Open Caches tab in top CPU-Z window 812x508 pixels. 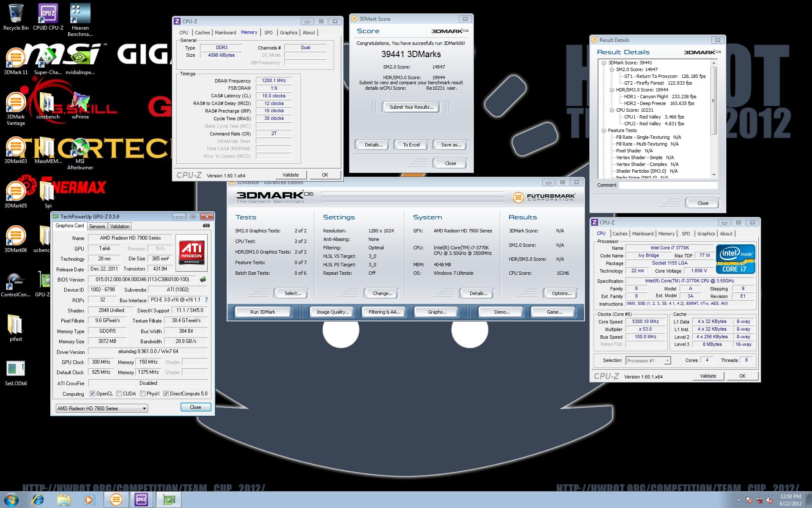coord(202,33)
